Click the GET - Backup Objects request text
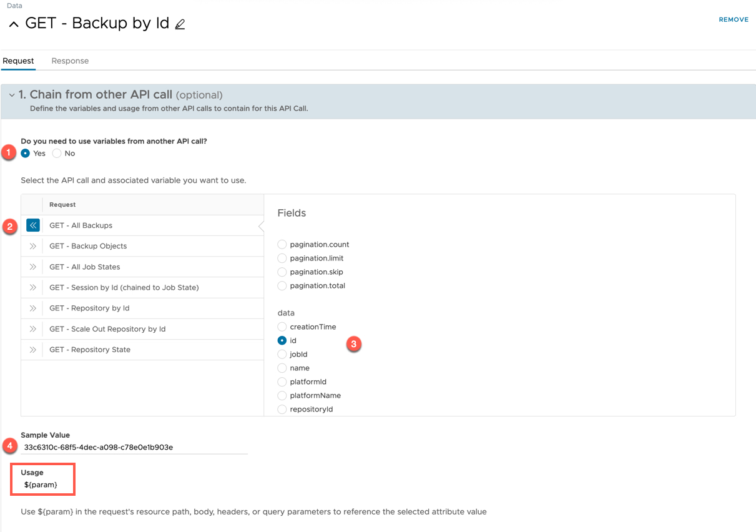756x532 pixels. pos(88,246)
